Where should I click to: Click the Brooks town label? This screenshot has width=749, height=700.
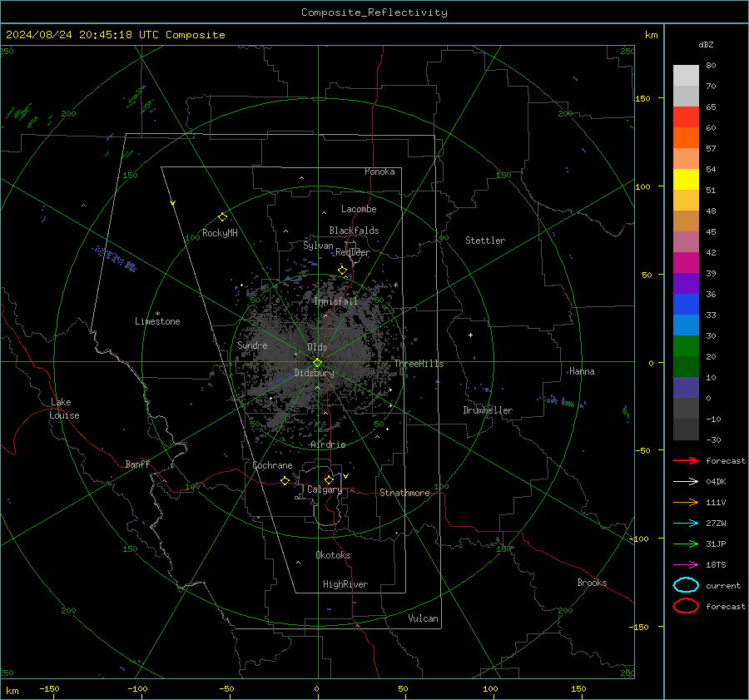(x=592, y=583)
